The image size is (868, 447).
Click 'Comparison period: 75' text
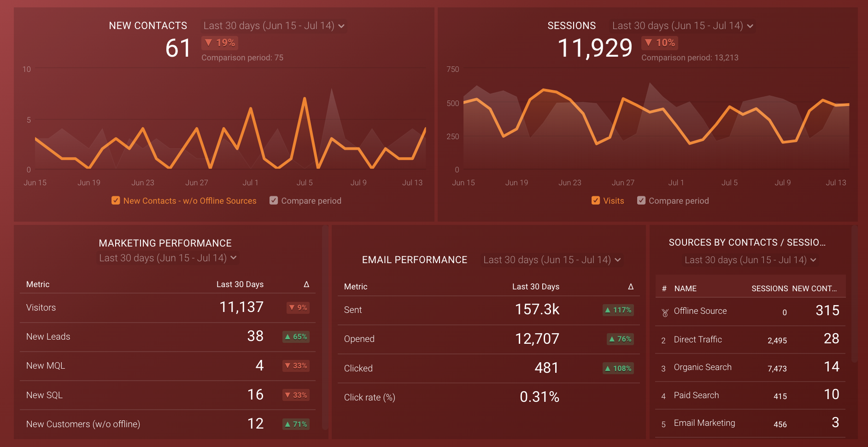(242, 58)
